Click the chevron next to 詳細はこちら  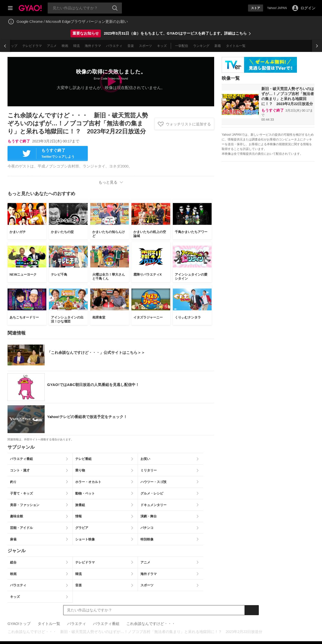click(x=250, y=34)
